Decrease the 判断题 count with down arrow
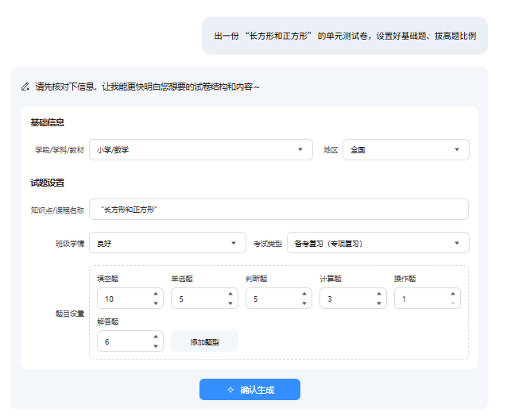 304,303
